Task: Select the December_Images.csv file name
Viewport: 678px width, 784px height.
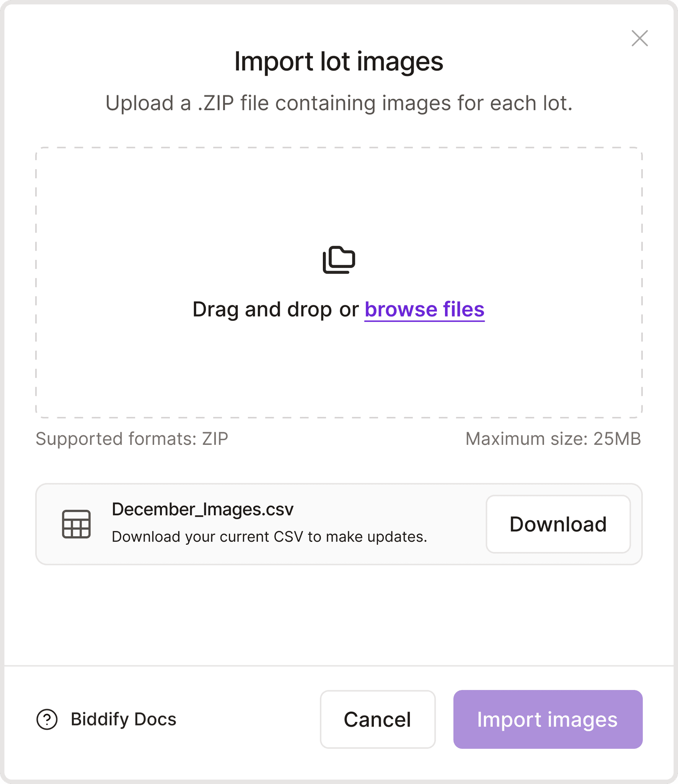Action: (202, 510)
